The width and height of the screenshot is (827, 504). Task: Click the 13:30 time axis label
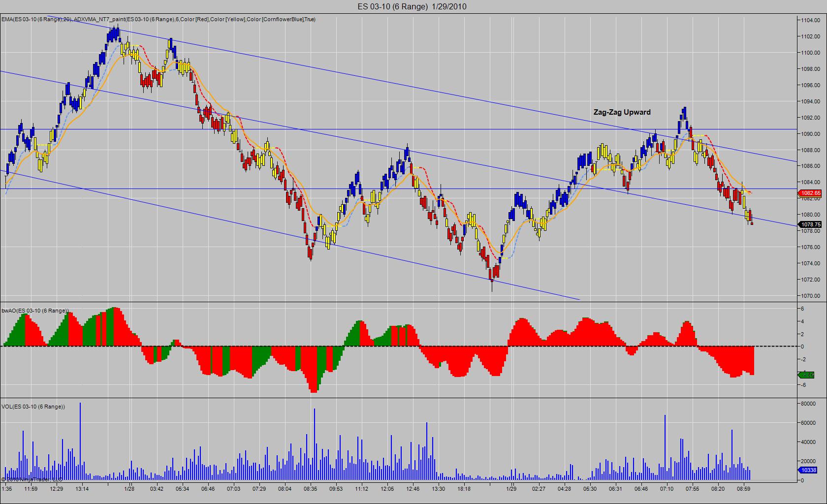439,489
